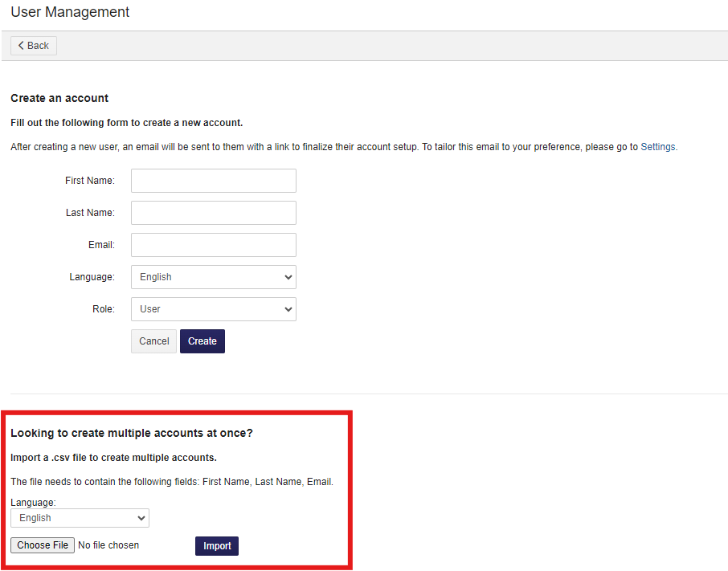Go back using the Back button

pos(33,46)
